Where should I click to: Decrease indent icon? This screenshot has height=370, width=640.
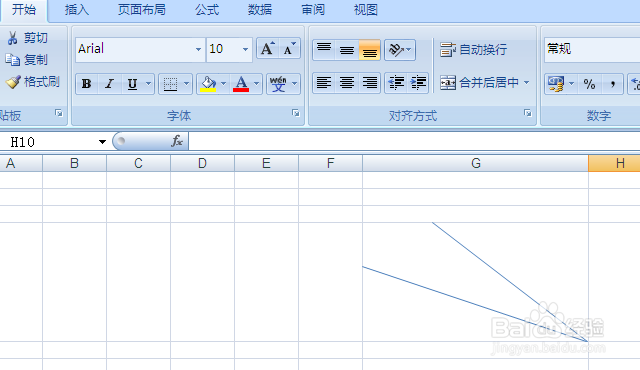[x=396, y=83]
